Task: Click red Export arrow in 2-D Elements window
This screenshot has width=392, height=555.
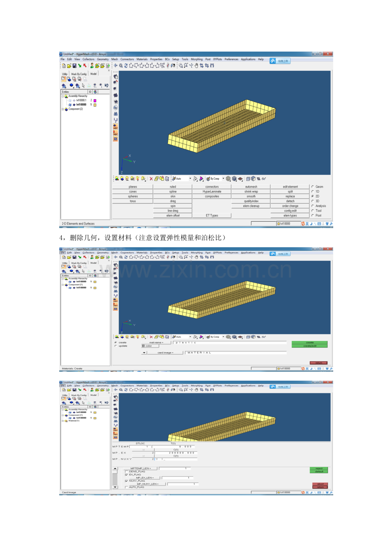Action: tap(85, 66)
